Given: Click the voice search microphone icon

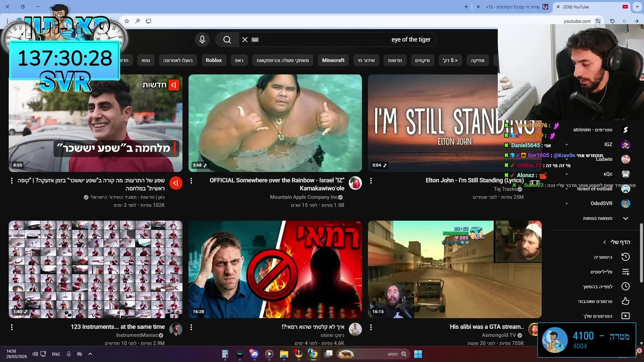Looking at the screenshot, I should click(202, 40).
